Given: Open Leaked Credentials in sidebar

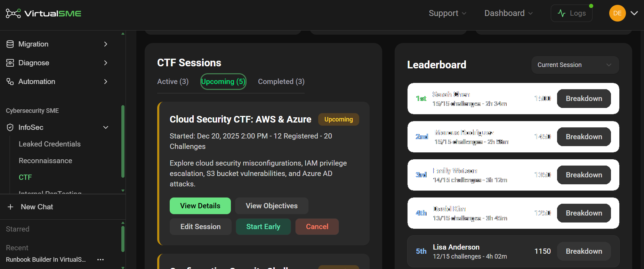Looking at the screenshot, I should coord(50,144).
